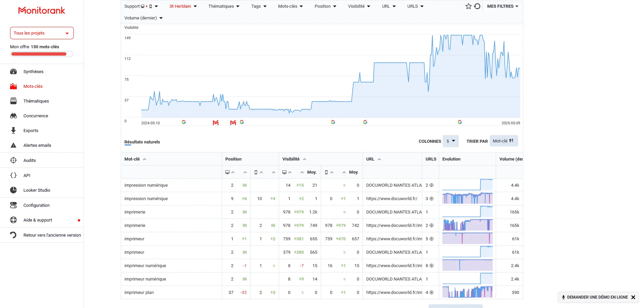Image resolution: width=644 pixels, height=308 pixels.
Task: Click the Alertes emails warning icon
Action: [13, 145]
